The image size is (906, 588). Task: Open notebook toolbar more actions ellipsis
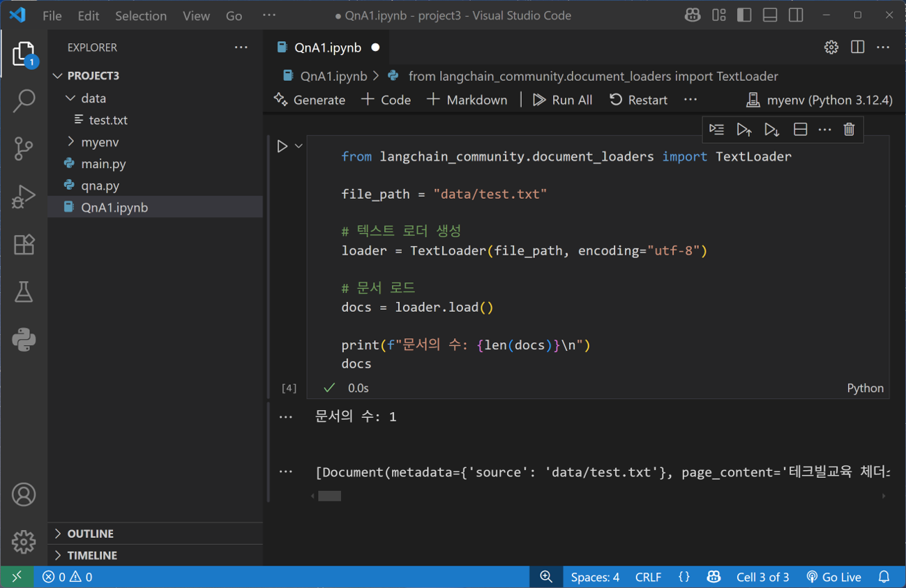(x=690, y=100)
